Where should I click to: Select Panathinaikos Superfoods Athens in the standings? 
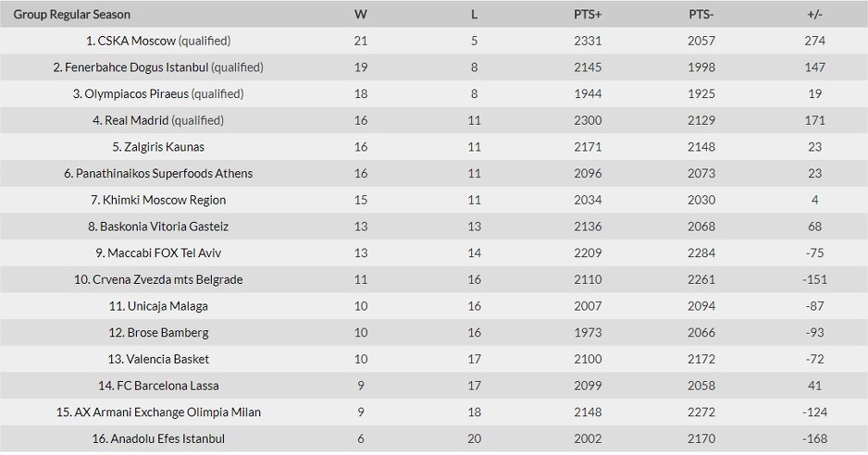point(164,174)
